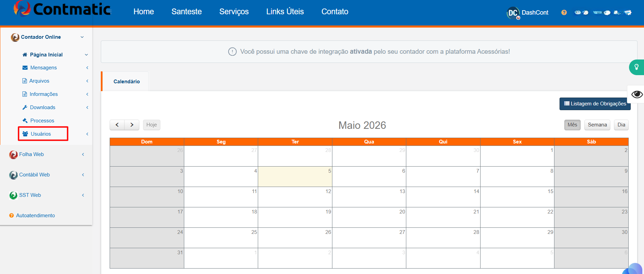This screenshot has height=274, width=644.
Task: Open the DashCont DC logo icon
Action: [x=513, y=13]
